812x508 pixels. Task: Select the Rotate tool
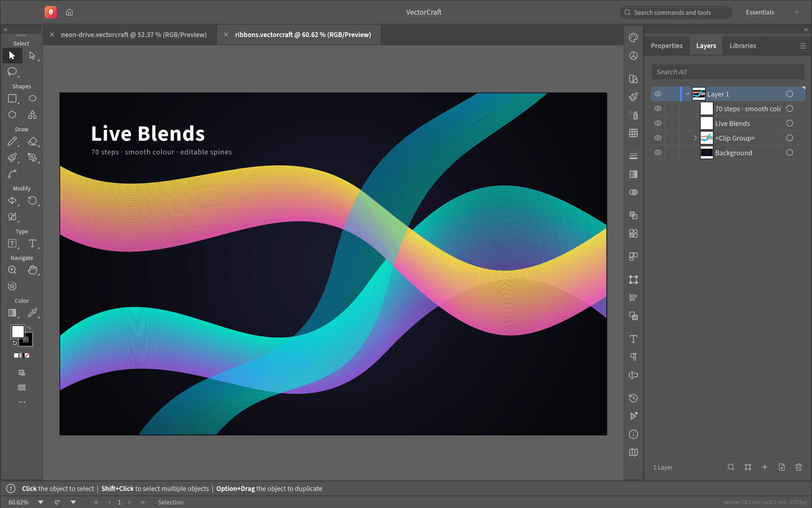(32, 200)
